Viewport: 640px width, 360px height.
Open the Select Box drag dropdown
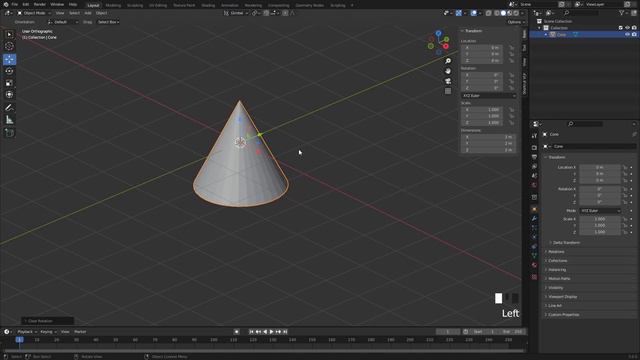(108, 22)
